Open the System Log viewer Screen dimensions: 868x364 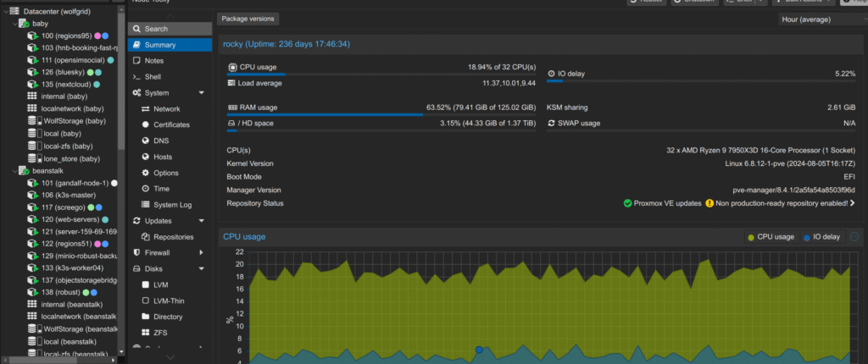[173, 205]
